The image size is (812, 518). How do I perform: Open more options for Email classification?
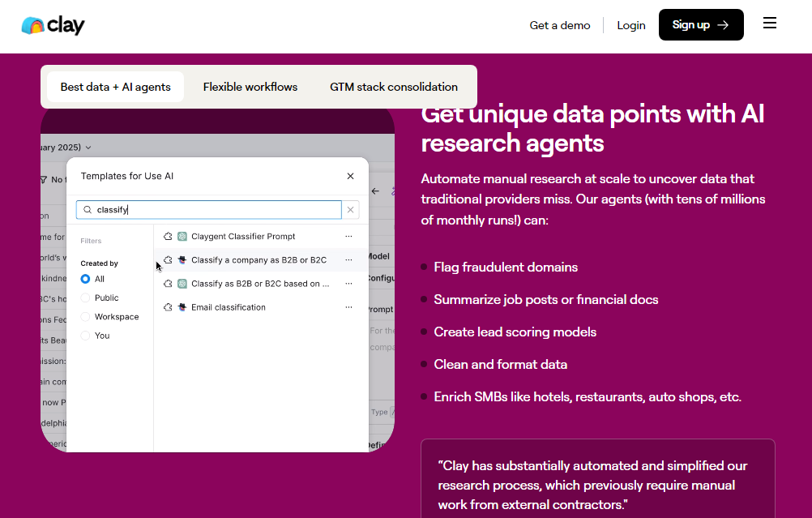tap(348, 307)
